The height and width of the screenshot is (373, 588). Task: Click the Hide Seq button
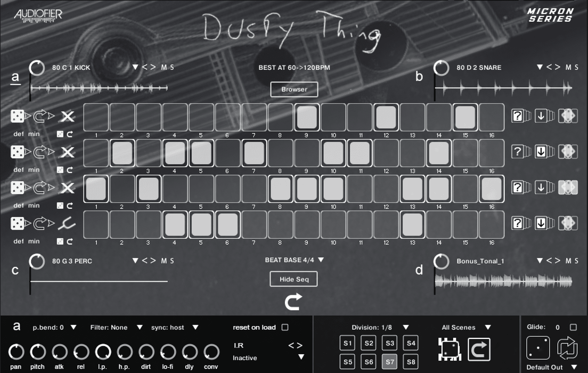[293, 279]
